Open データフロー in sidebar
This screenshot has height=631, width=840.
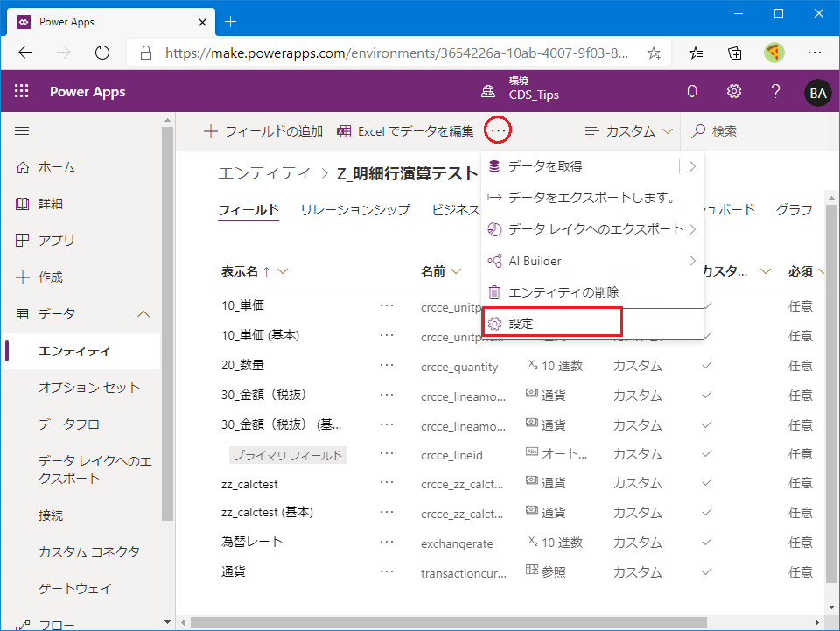coord(75,424)
